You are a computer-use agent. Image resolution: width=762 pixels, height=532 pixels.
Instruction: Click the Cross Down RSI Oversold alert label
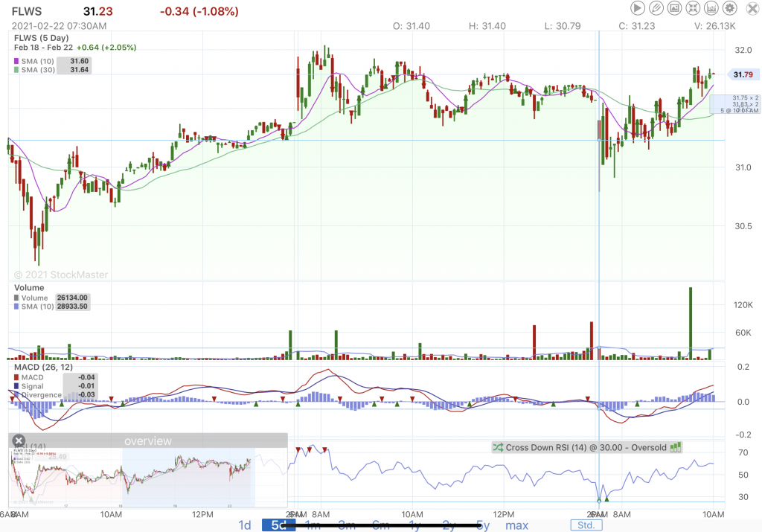click(x=586, y=447)
